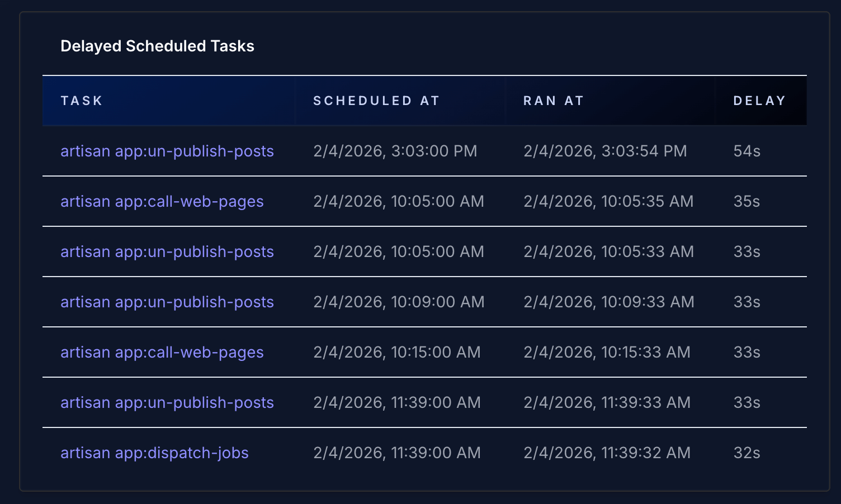Open the call-web-pages task scheduled at 10:15 AM
Screen dimensions: 841x504
click(162, 352)
